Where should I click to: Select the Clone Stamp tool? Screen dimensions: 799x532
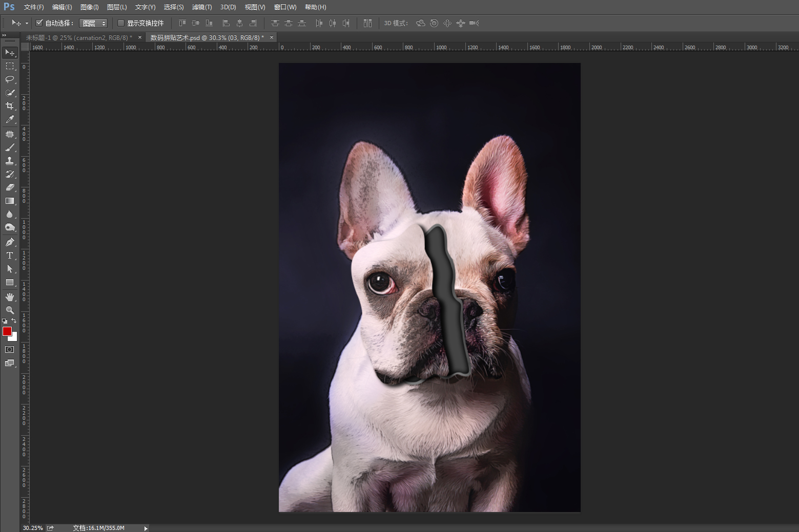[x=9, y=161]
